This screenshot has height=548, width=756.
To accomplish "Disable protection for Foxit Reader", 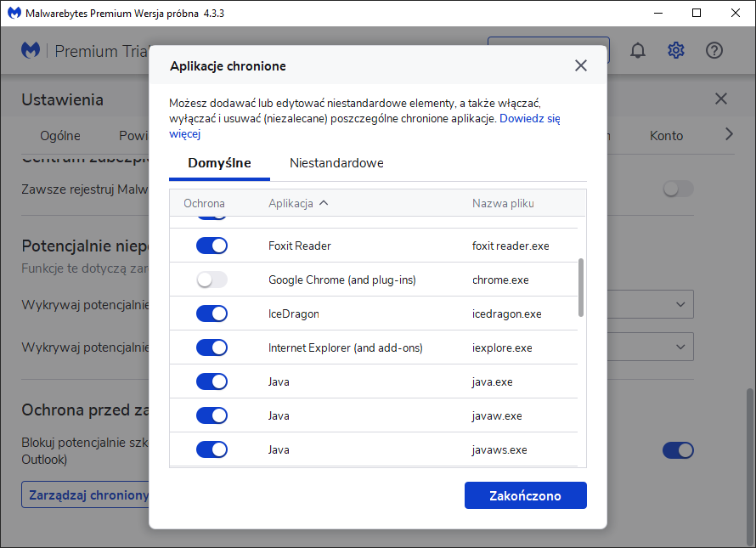I will [x=212, y=246].
